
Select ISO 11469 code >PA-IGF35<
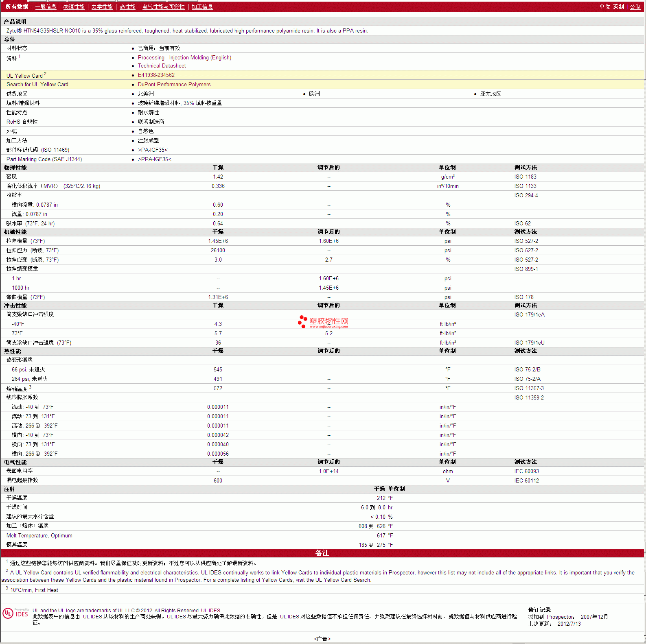[153, 150]
